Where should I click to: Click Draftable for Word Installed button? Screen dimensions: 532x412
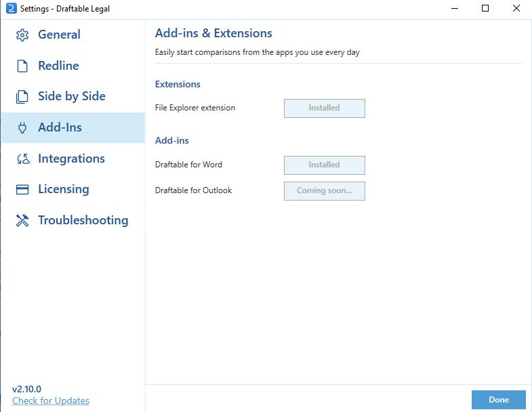coord(325,165)
